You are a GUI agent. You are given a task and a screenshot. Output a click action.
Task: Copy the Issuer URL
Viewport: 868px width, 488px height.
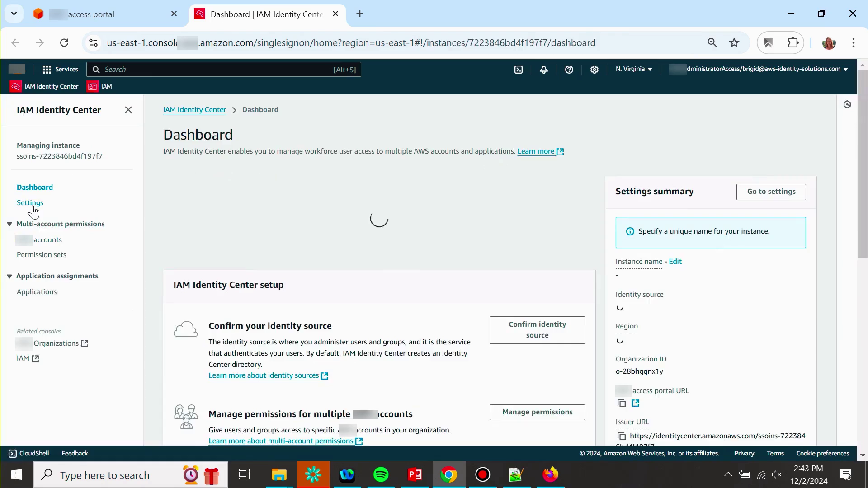point(622,436)
